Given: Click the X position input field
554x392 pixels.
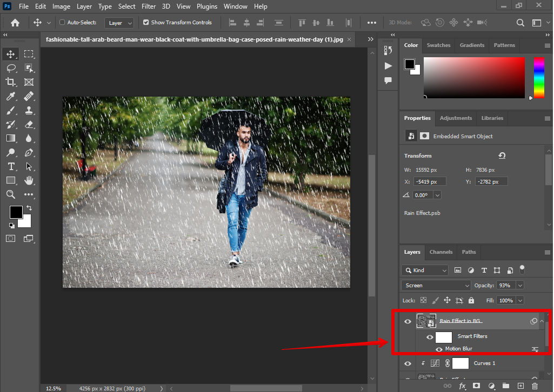Looking at the screenshot, I should (x=430, y=182).
